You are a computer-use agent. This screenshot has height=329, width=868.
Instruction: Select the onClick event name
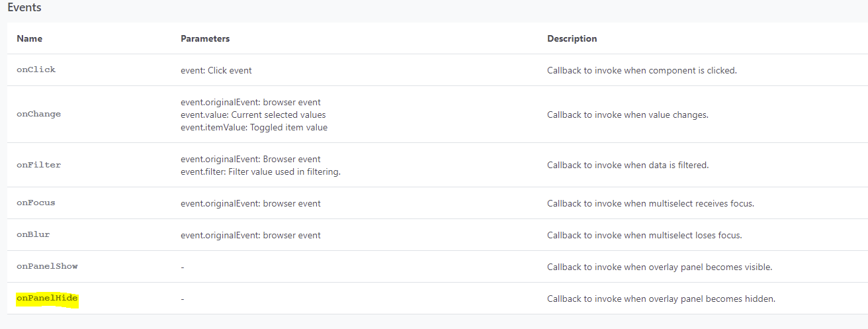(36, 70)
